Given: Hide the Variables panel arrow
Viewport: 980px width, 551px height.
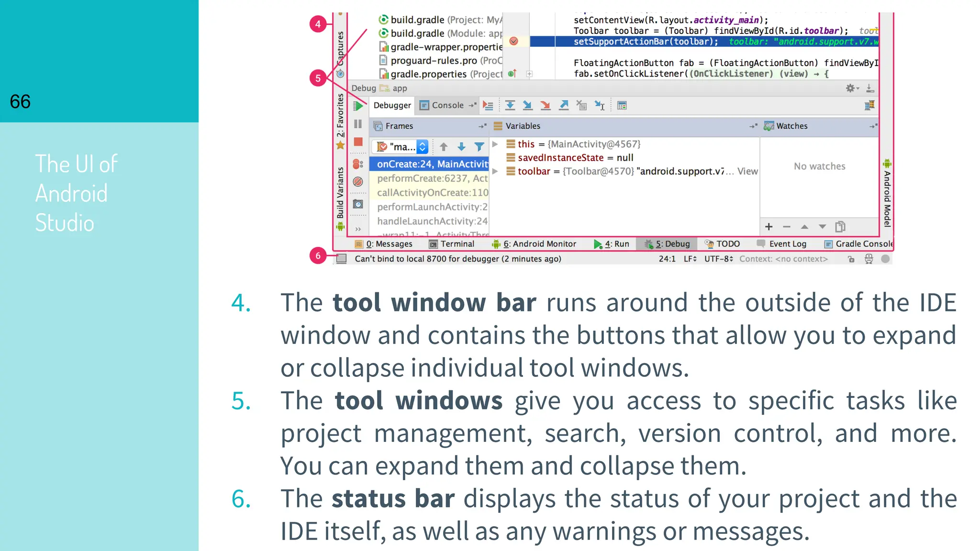Looking at the screenshot, I should (x=753, y=126).
